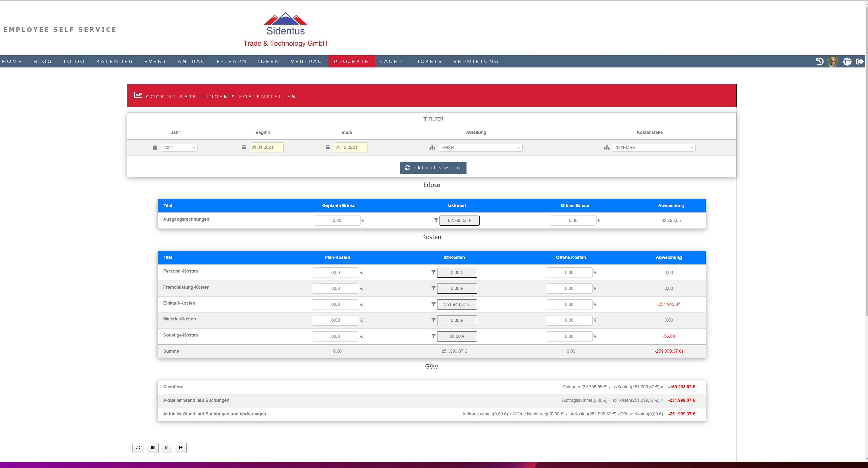Open the language globe icon
868x468 pixels.
(x=847, y=61)
